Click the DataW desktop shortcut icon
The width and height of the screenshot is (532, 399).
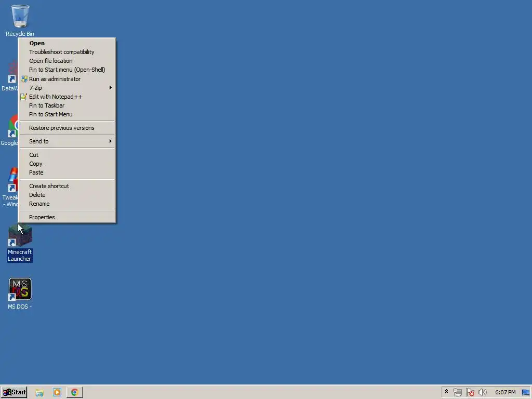9,76
